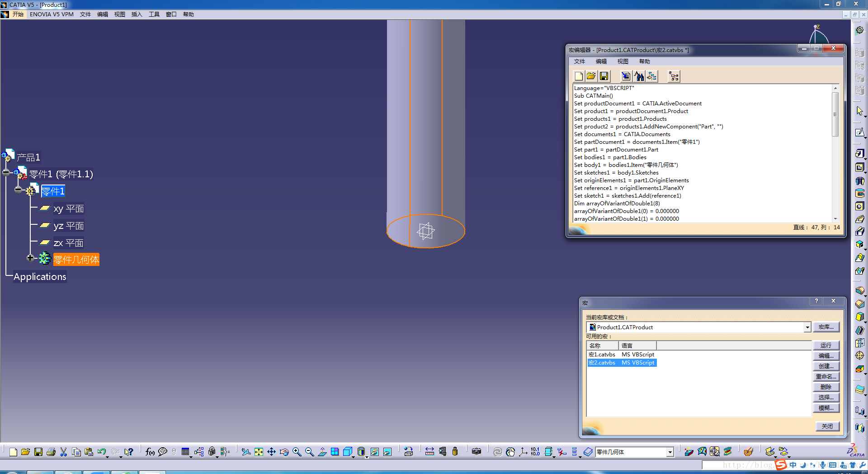Click the Print icon
The image size is (868, 474).
pyautogui.click(x=51, y=452)
